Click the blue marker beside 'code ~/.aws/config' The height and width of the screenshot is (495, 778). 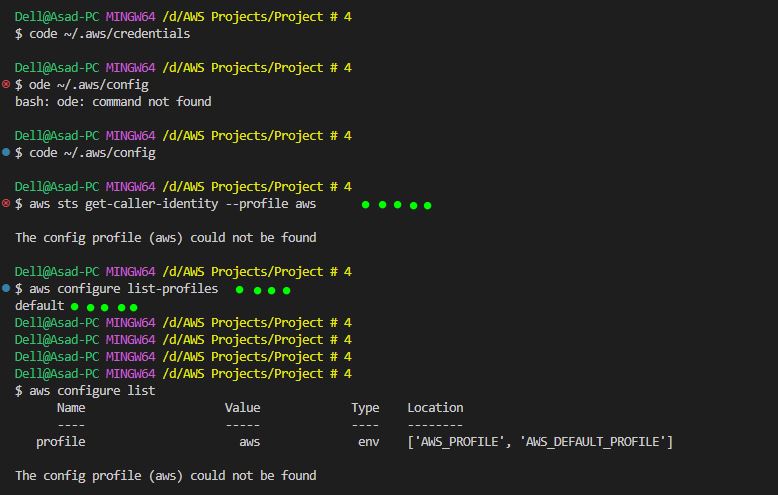[x=6, y=152]
